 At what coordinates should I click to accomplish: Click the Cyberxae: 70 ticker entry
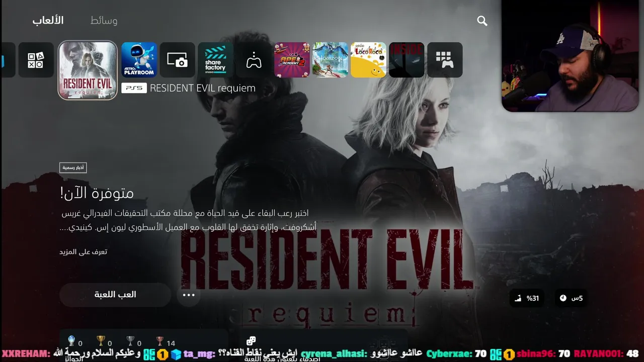point(456,354)
